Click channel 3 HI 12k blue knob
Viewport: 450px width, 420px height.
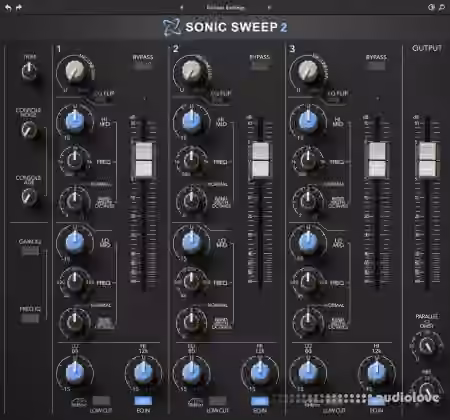(377, 372)
